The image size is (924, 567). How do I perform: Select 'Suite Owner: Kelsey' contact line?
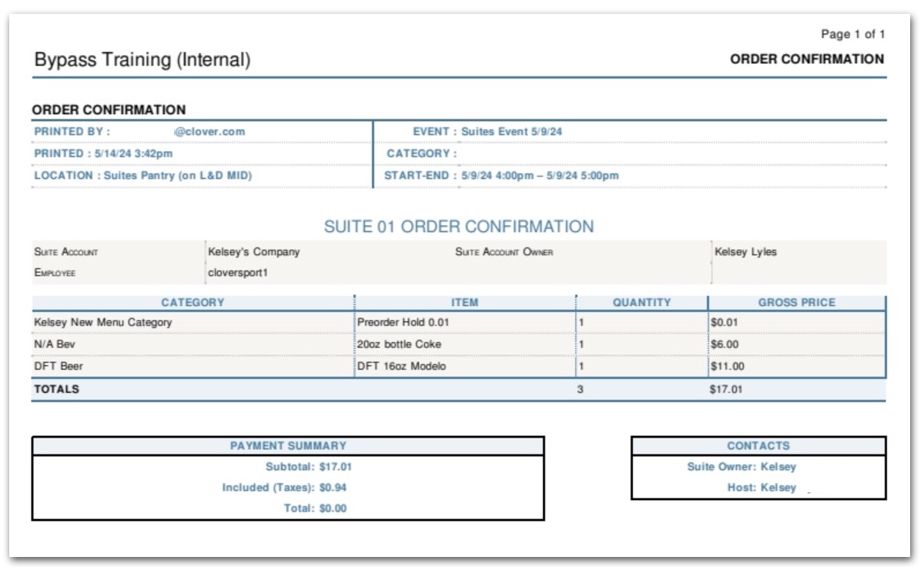(x=742, y=467)
